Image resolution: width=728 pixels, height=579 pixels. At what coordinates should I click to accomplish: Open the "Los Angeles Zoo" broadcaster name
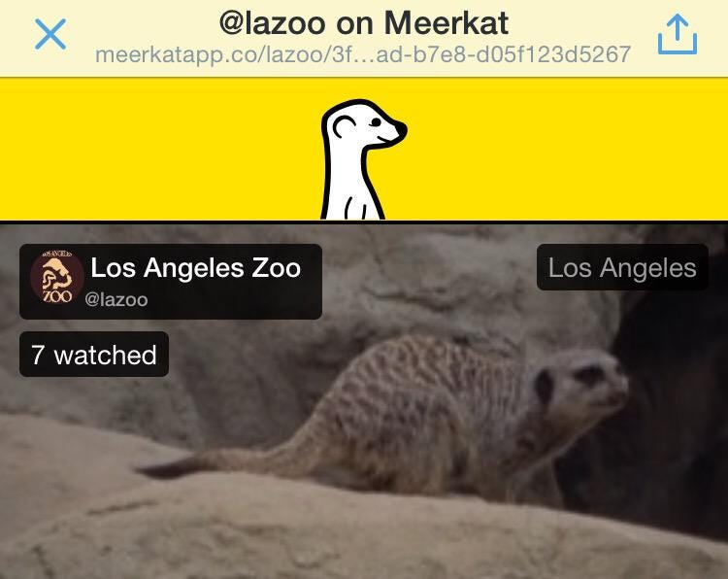(195, 268)
